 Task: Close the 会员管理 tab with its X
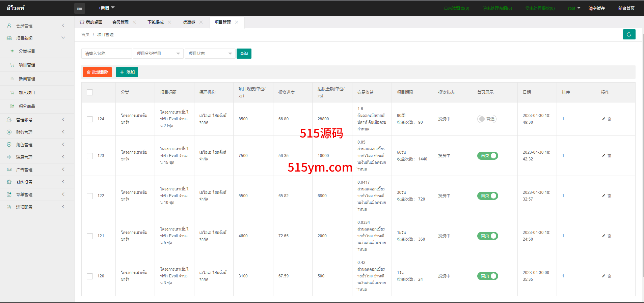134,22
